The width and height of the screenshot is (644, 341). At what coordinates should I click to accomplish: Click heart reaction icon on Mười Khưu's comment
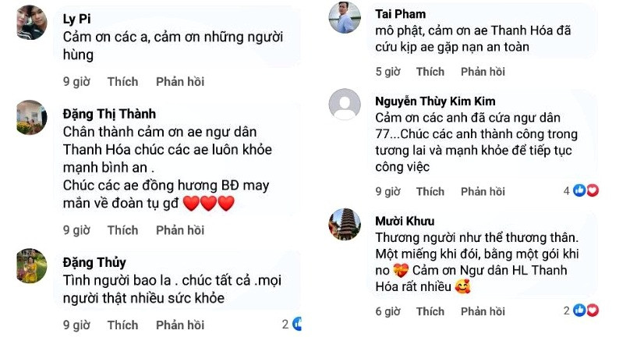pos(592,311)
